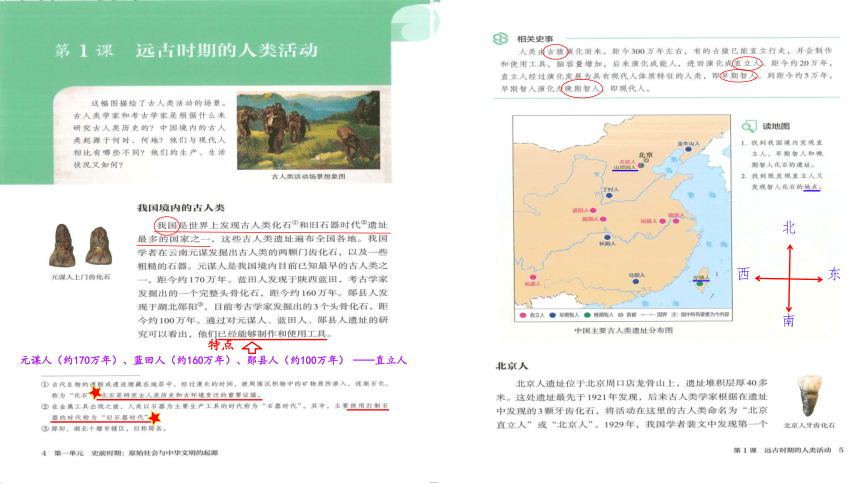Viewport: 860px width, 484px height.
Task: Click the 相关史事 heading
Action: [x=535, y=39]
